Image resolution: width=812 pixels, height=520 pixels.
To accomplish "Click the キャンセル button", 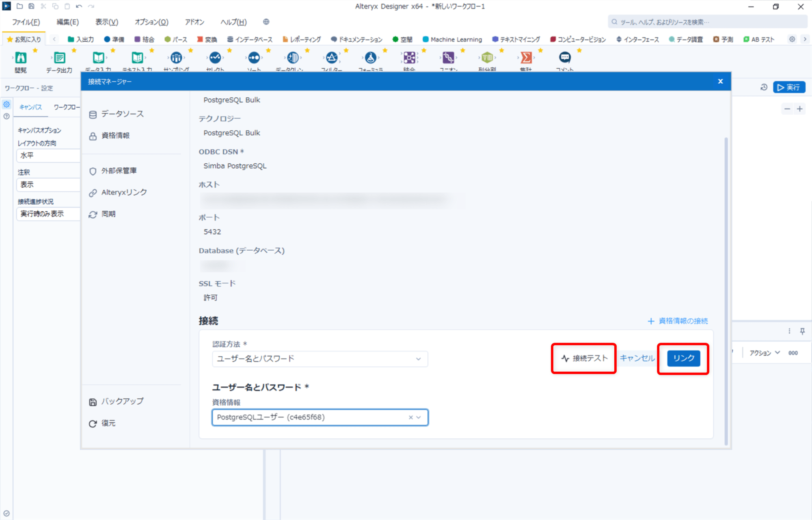I will [637, 358].
